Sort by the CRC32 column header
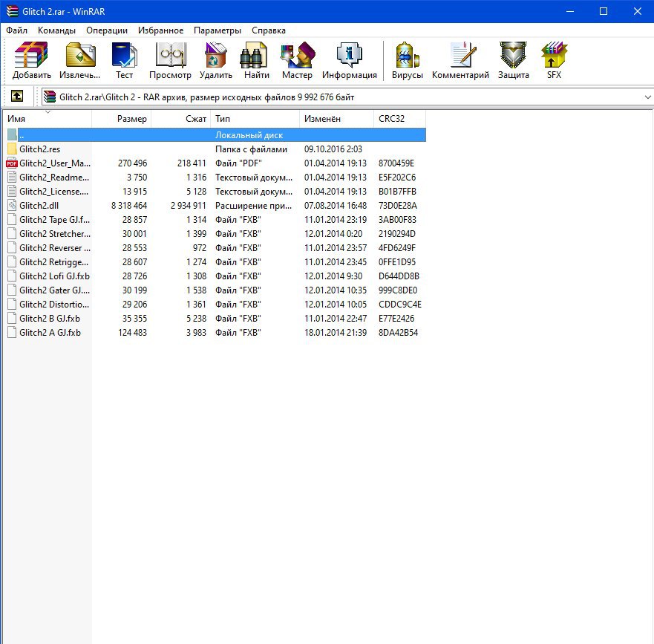 pyautogui.click(x=400, y=119)
